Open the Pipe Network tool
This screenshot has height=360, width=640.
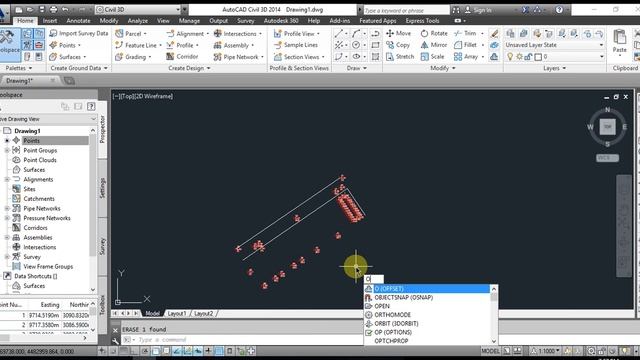239,57
